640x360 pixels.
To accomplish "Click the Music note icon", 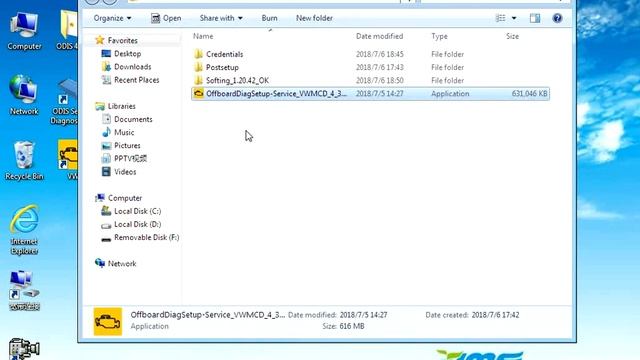I will pyautogui.click(x=106, y=132).
